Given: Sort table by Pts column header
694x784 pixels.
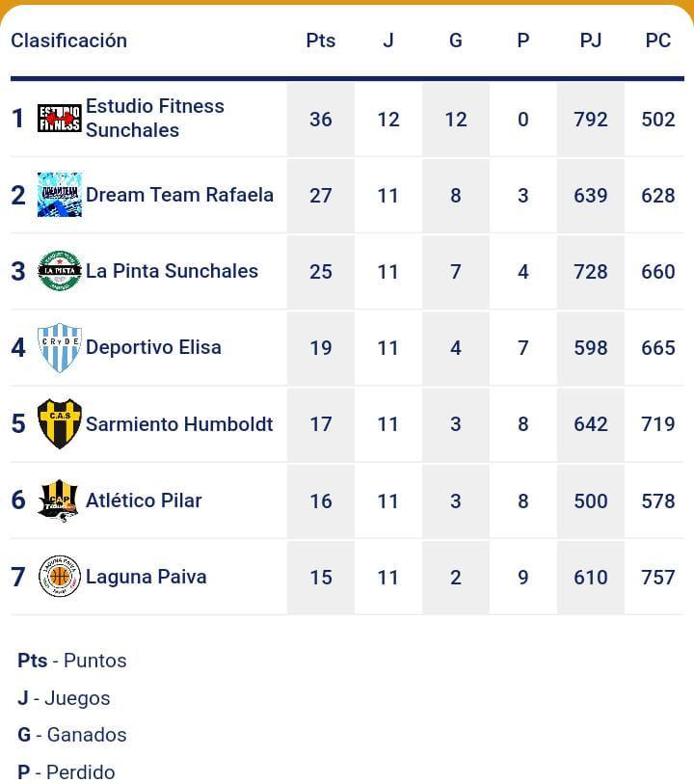Looking at the screenshot, I should (x=320, y=41).
